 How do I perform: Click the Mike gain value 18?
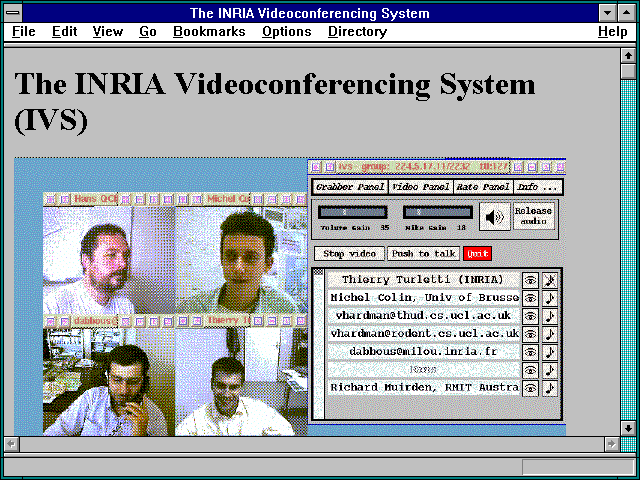click(461, 228)
